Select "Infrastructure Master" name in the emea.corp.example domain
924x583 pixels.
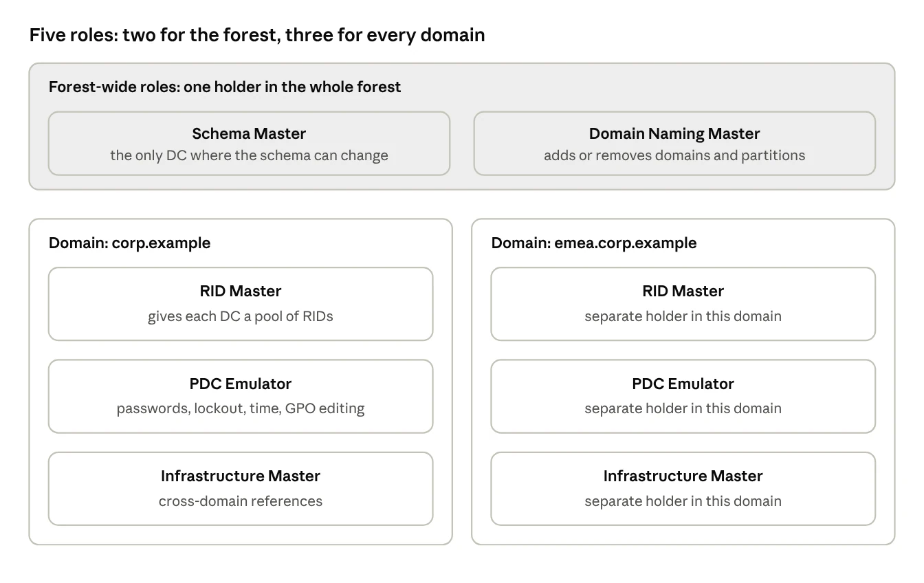pos(683,476)
